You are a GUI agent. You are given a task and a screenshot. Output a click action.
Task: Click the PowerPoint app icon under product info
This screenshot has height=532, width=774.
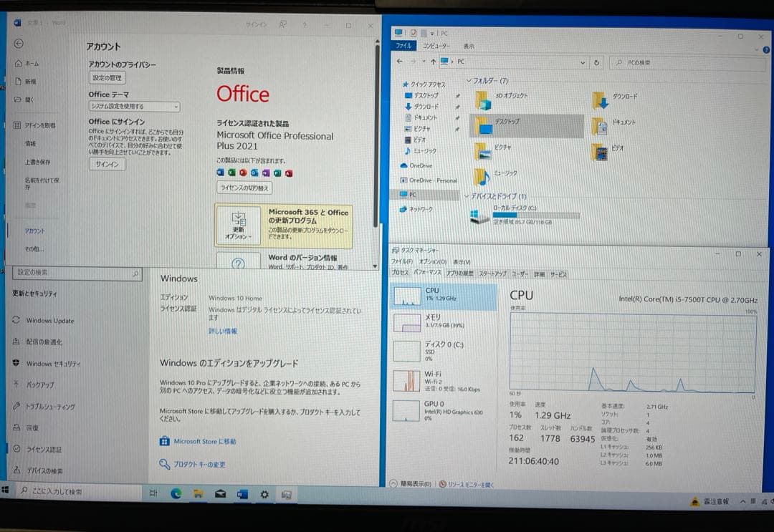(243, 173)
